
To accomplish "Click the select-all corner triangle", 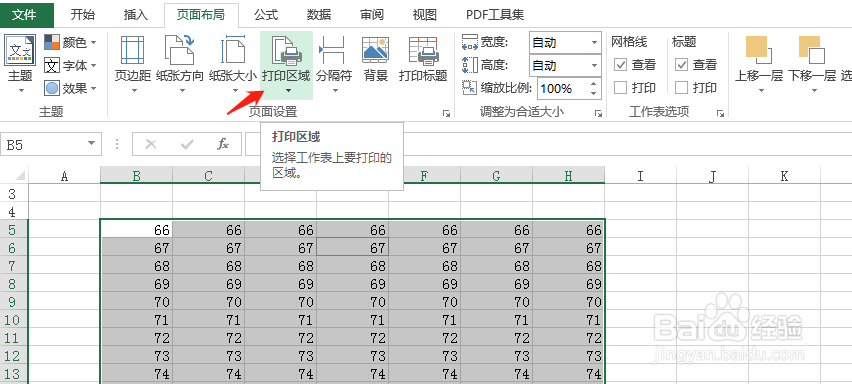I will tap(19, 175).
